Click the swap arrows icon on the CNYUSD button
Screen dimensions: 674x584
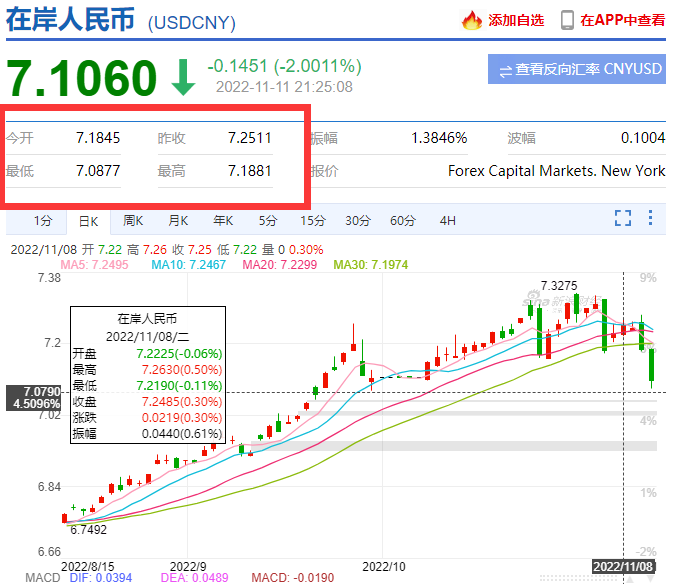coord(506,69)
